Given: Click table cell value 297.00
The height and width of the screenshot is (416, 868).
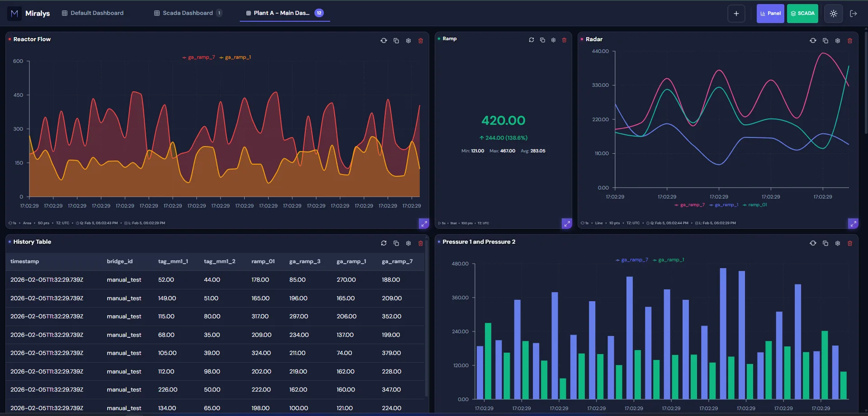Looking at the screenshot, I should coord(299,317).
